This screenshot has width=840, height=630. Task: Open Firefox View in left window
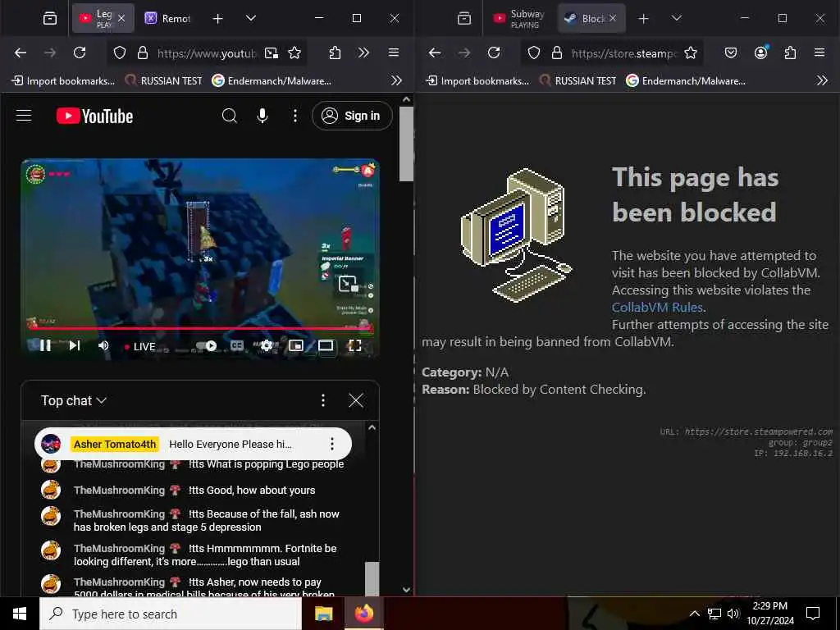[x=50, y=19]
